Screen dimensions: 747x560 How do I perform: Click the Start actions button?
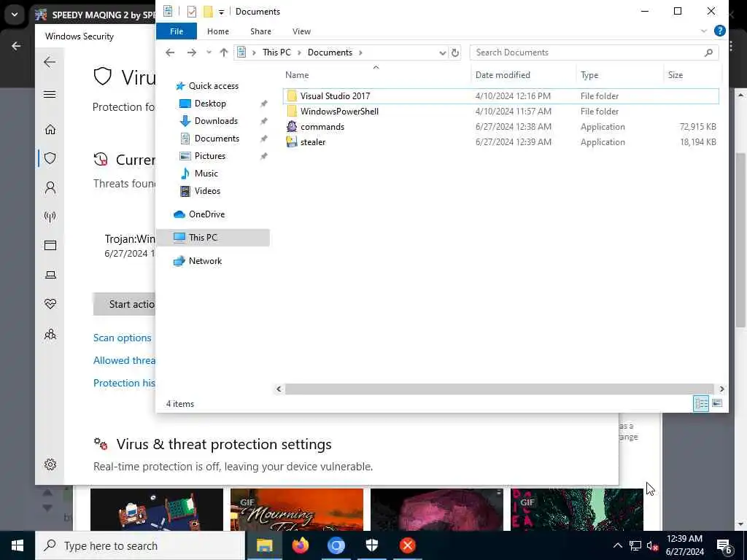click(x=125, y=304)
